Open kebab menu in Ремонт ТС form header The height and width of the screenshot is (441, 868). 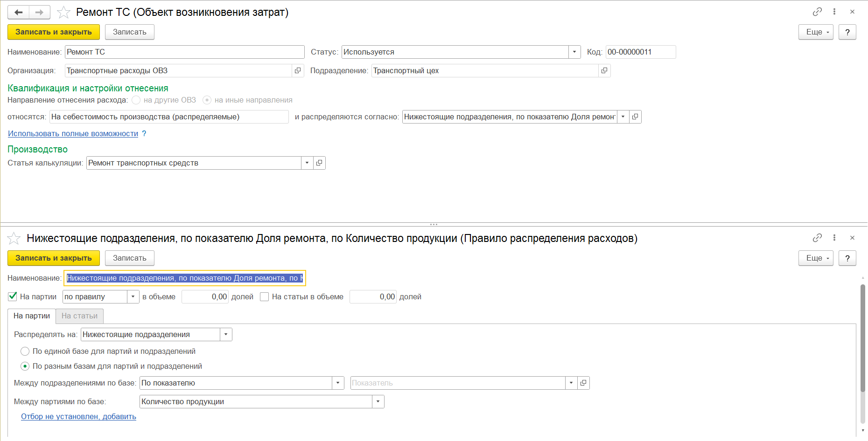[x=834, y=12]
